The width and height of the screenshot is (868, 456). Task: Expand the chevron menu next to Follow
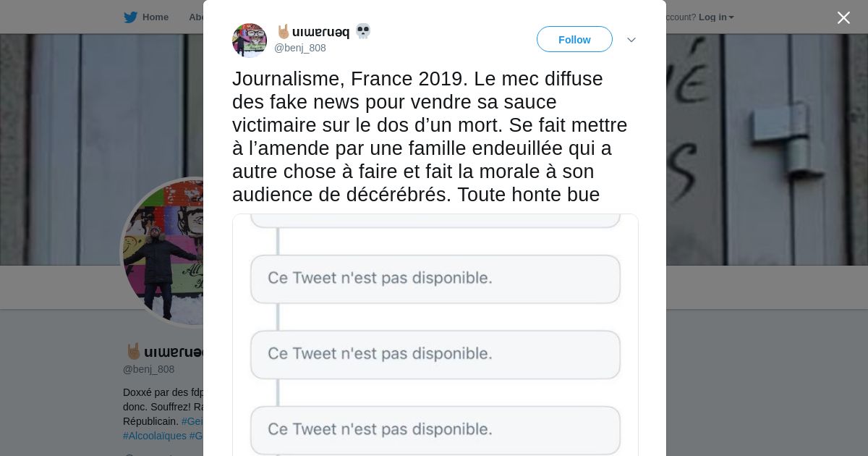[x=631, y=40]
